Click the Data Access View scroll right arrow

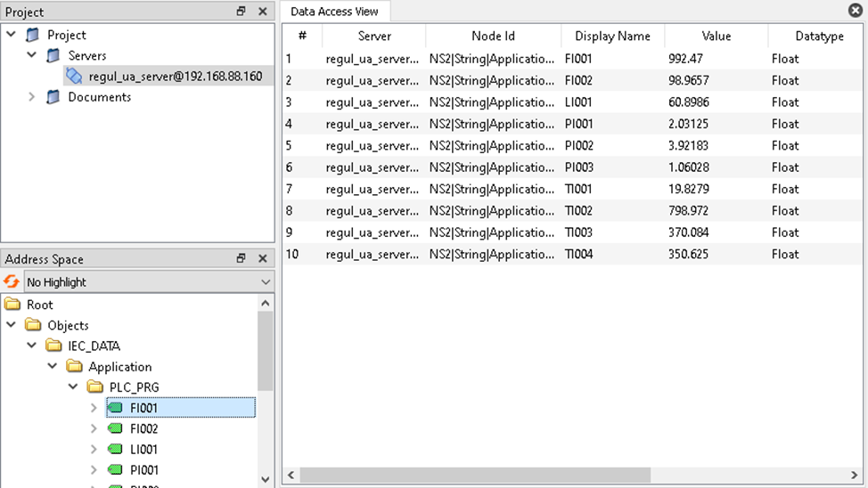coord(854,475)
